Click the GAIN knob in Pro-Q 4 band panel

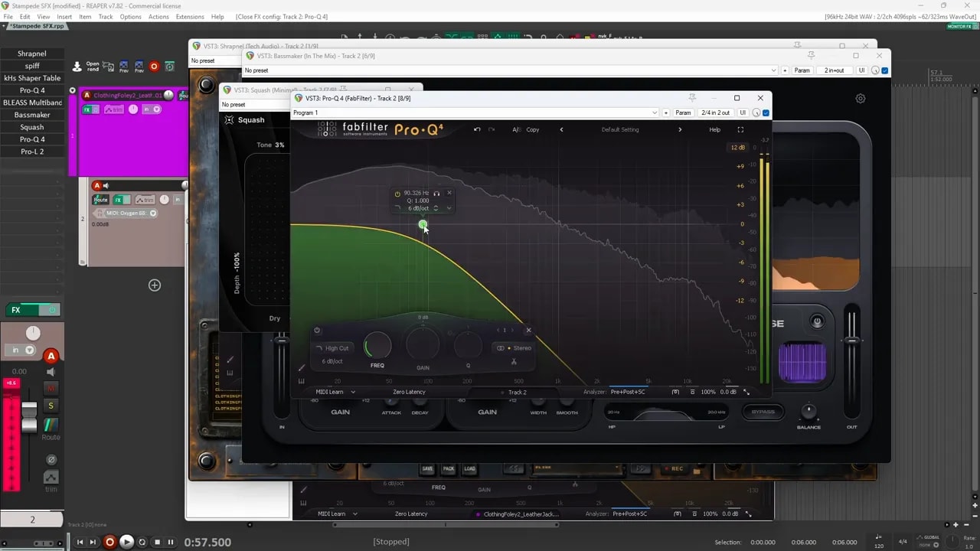(x=423, y=345)
